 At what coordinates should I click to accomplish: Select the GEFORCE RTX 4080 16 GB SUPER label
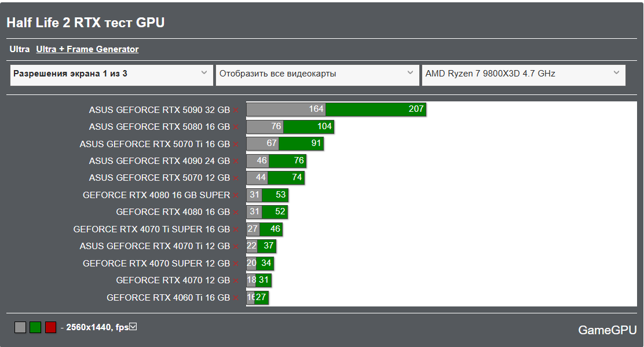point(156,195)
